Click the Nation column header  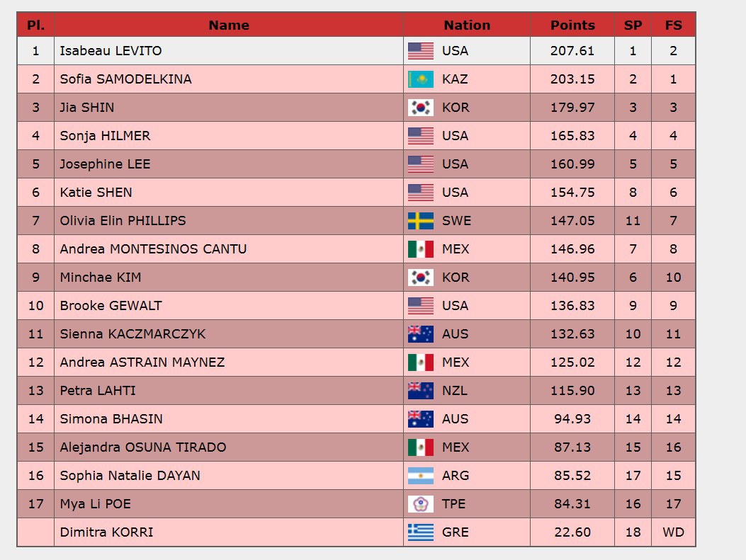coord(467,25)
